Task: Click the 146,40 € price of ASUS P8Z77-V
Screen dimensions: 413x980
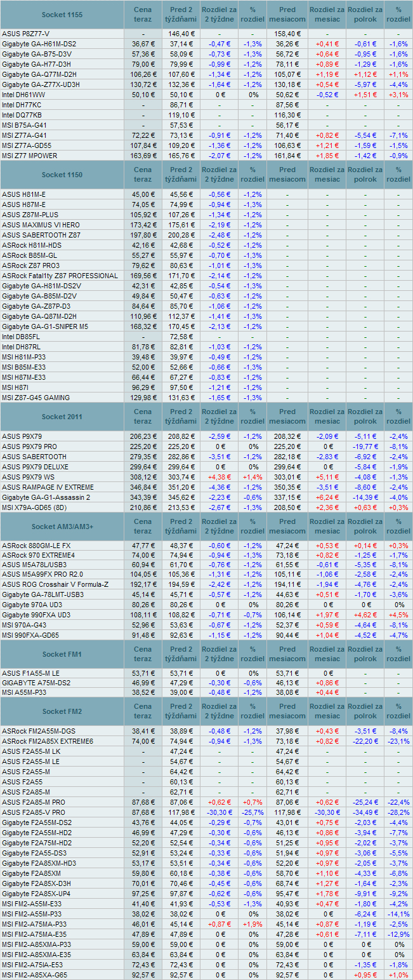Action: [x=181, y=34]
